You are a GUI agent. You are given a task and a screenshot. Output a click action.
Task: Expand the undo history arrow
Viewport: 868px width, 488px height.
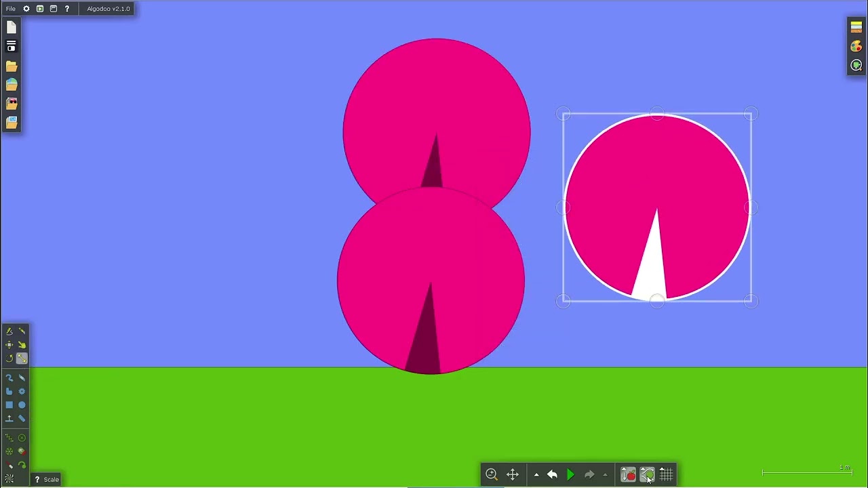(x=536, y=475)
